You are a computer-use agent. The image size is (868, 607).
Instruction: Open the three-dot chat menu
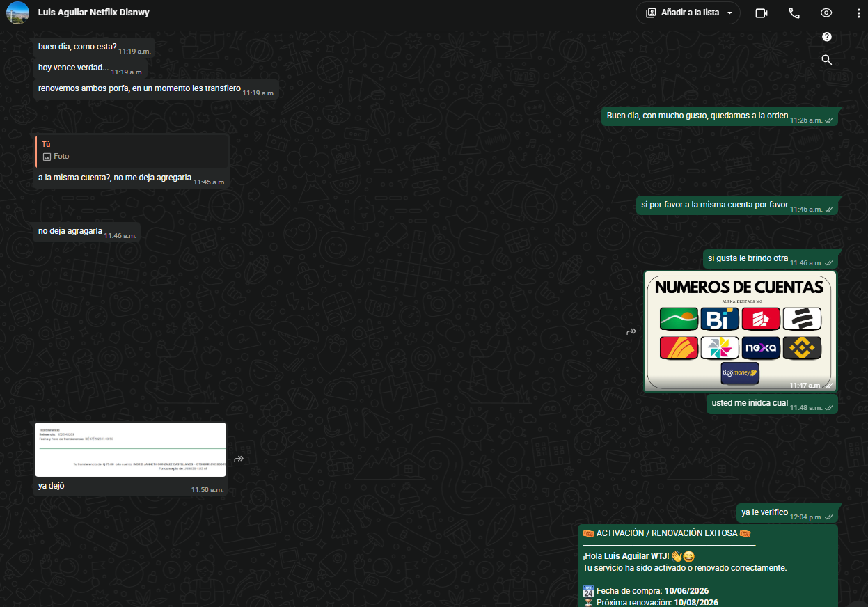click(x=858, y=13)
